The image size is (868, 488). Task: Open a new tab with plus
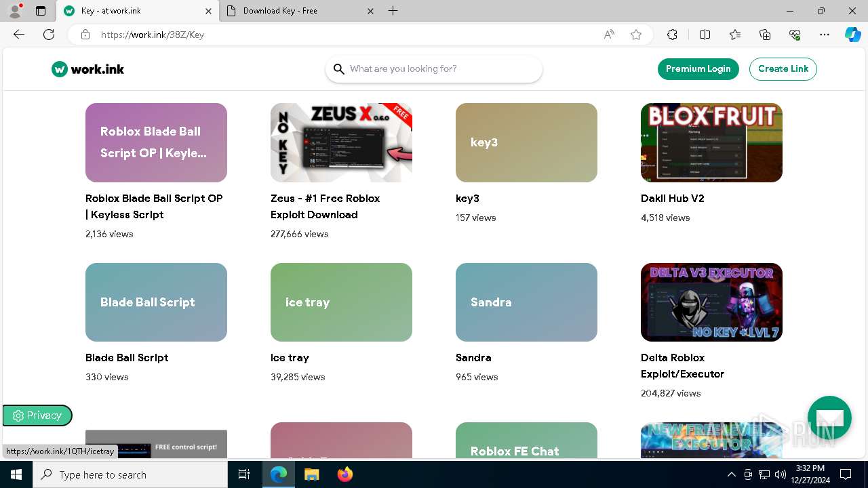click(393, 11)
